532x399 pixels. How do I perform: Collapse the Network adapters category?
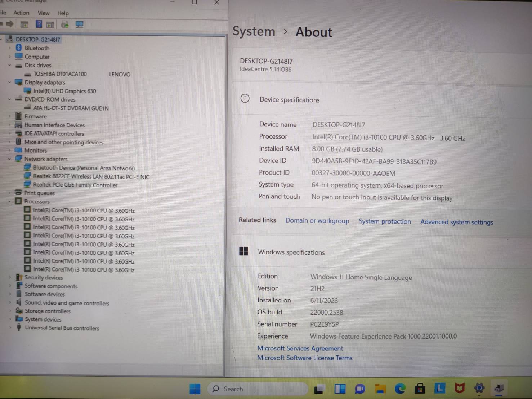point(10,159)
